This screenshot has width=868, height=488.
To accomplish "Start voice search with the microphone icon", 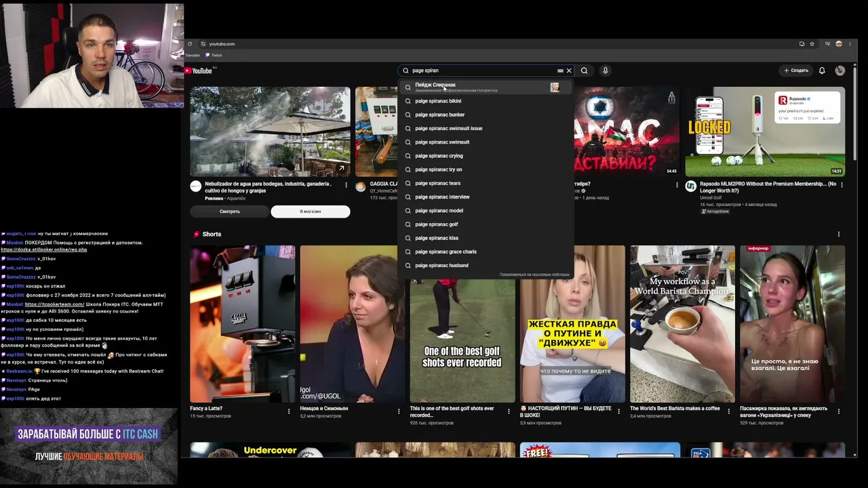I will (x=605, y=70).
